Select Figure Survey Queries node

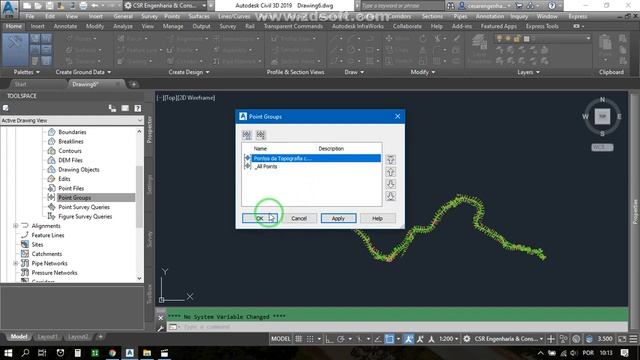(85, 216)
